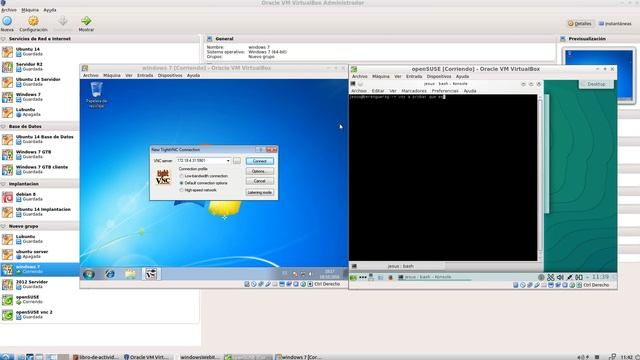Viewport: 640px width, 360px height.
Task: Click the Windows 7 tray volume icon
Action: 310,274
